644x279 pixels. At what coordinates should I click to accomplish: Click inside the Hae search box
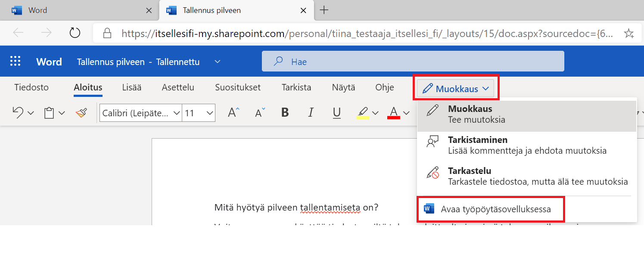click(413, 62)
